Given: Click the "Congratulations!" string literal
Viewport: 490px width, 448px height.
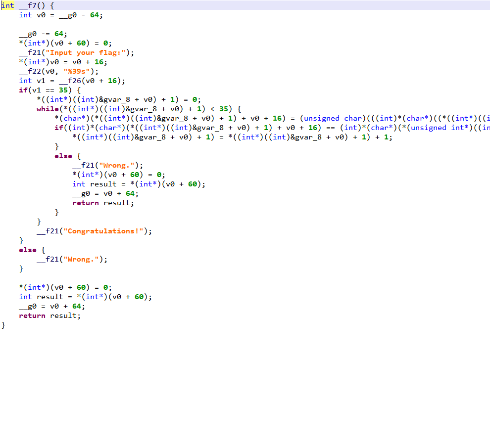Looking at the screenshot, I should coord(103,231).
